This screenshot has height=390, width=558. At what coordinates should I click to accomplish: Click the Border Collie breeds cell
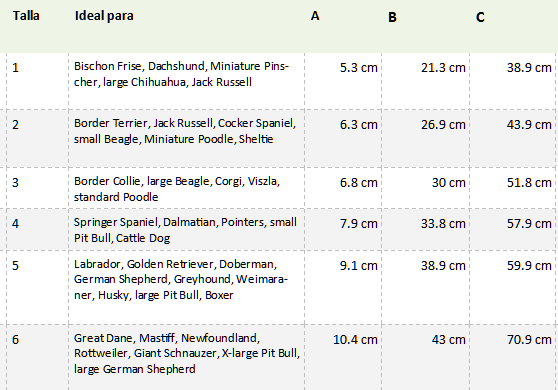[x=186, y=188]
